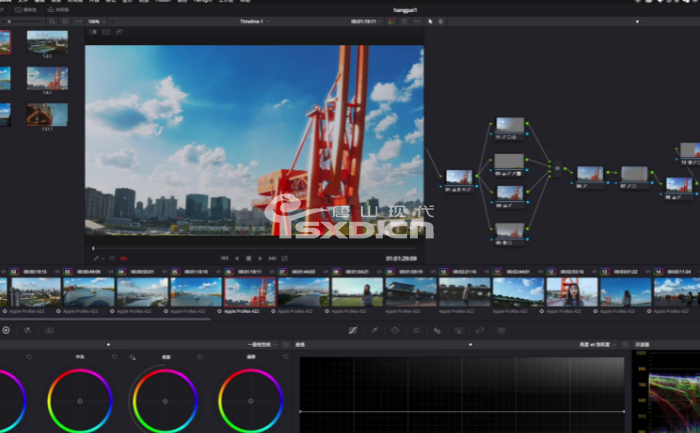Click the Gain color wheel center point

click(165, 401)
